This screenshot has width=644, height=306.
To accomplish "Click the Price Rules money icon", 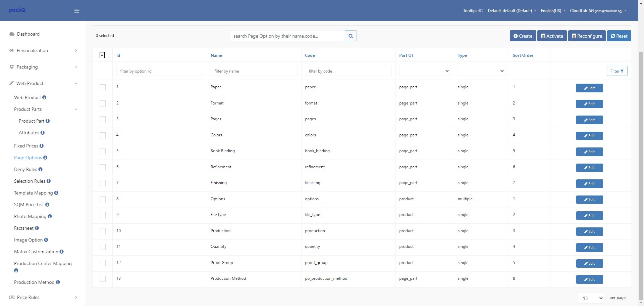I will pyautogui.click(x=12, y=297).
